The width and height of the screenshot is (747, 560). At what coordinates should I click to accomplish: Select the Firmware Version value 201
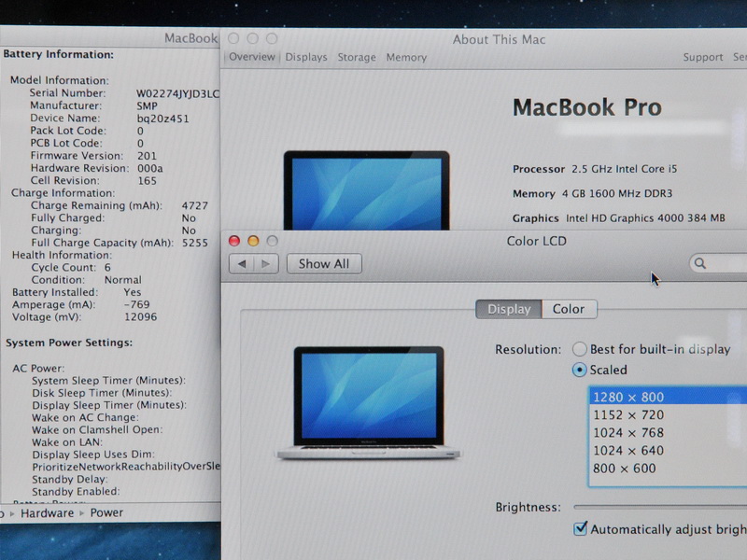coord(147,156)
